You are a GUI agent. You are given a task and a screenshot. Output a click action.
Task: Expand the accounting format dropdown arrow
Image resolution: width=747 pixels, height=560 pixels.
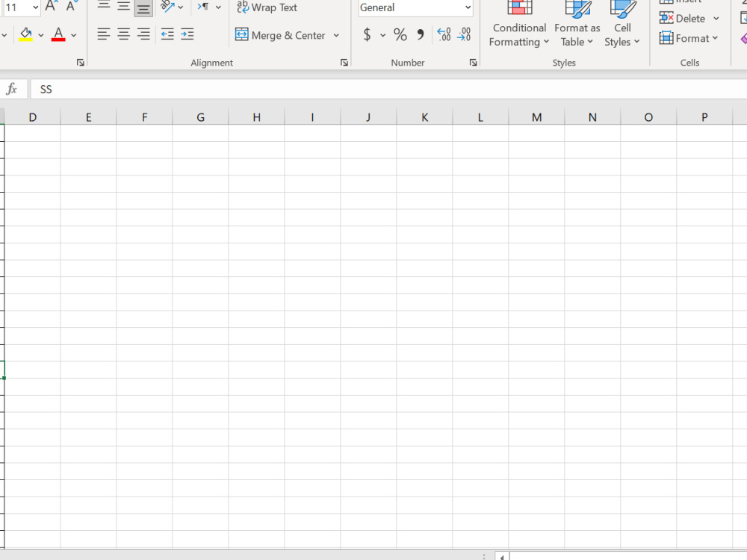(x=382, y=35)
